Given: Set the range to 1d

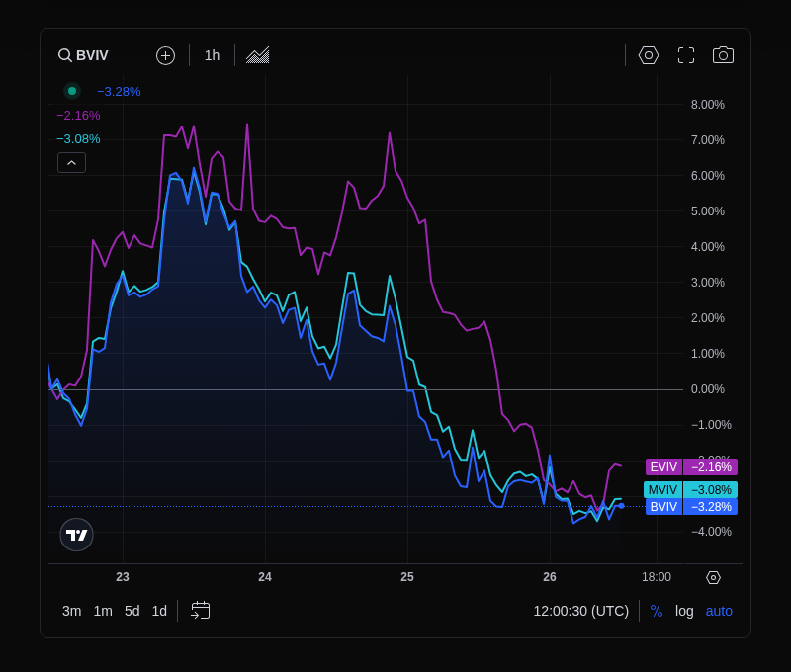Looking at the screenshot, I should point(159,611).
